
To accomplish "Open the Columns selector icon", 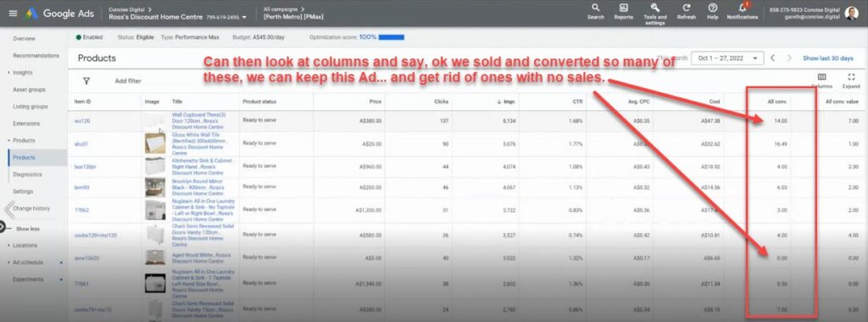I will [x=821, y=77].
